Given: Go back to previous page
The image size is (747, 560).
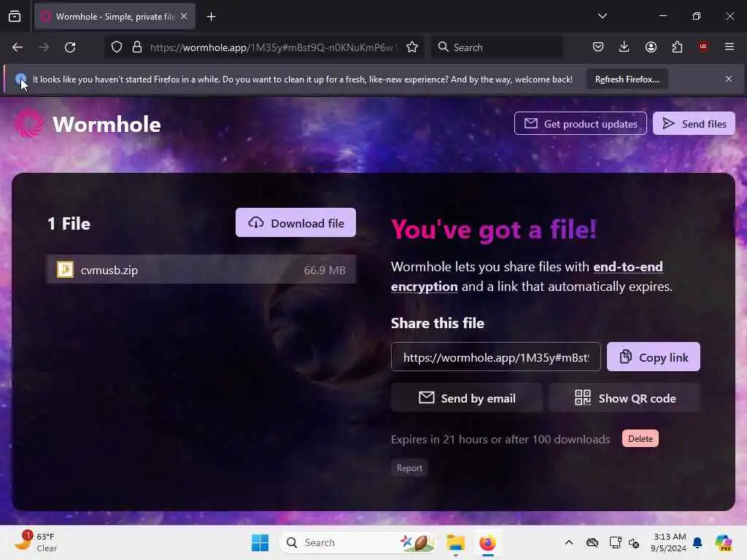Looking at the screenshot, I should (18, 47).
